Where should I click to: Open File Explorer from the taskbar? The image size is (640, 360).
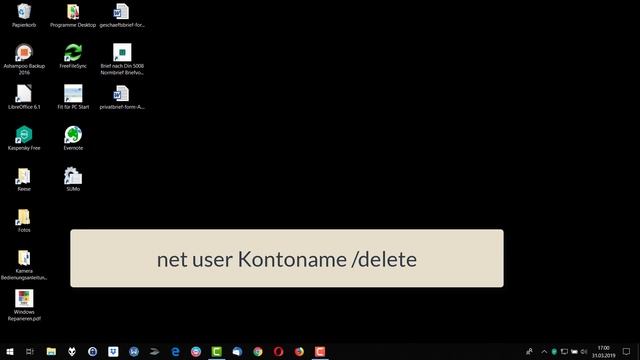coord(51,351)
